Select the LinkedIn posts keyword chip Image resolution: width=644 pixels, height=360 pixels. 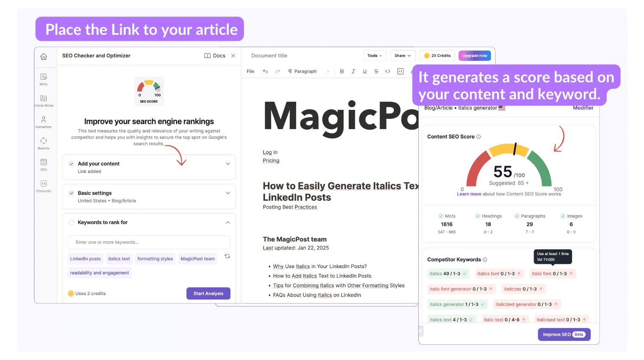coord(85,259)
